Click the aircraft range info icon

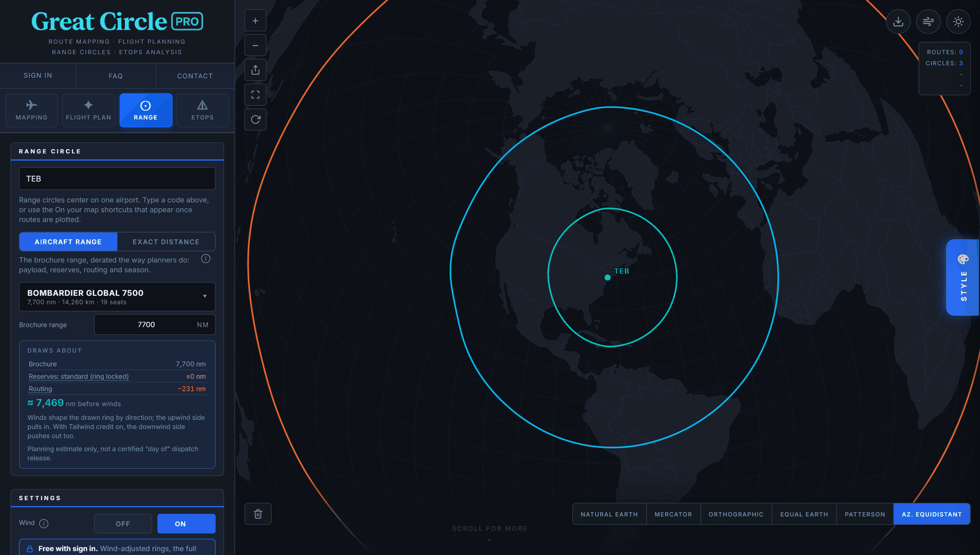pos(206,259)
